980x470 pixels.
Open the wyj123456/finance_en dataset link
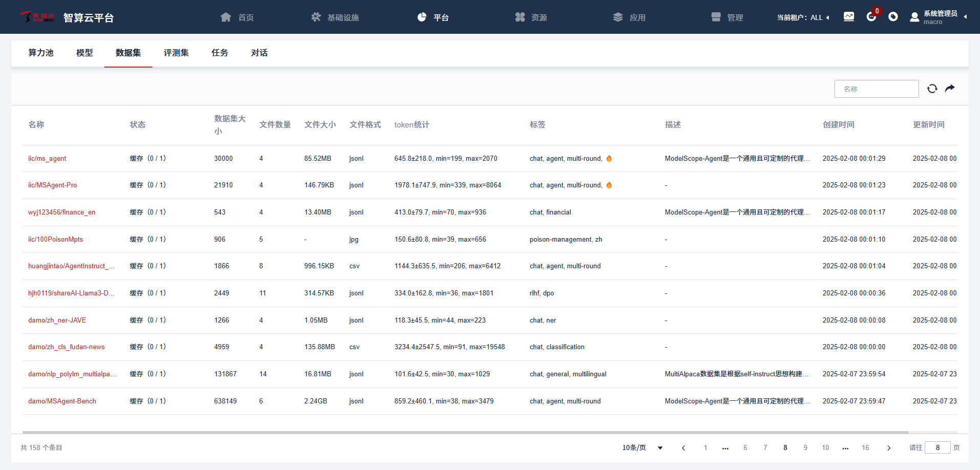tap(61, 212)
